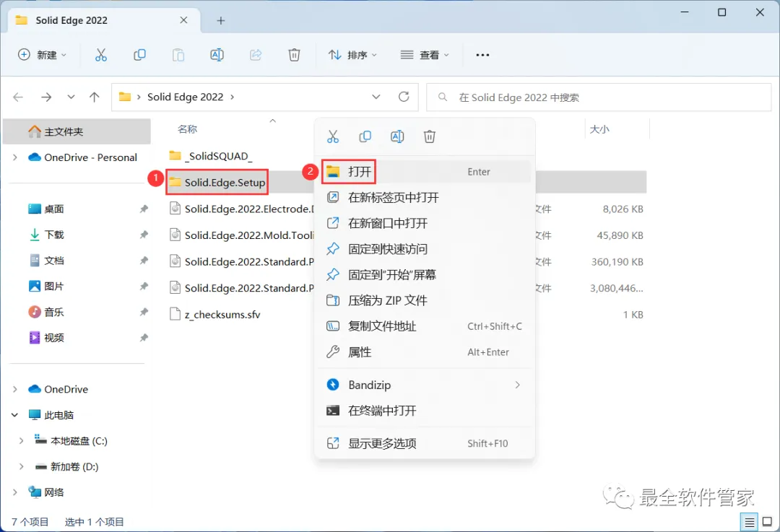
Task: Open the See more options menu
Action: pos(482,55)
